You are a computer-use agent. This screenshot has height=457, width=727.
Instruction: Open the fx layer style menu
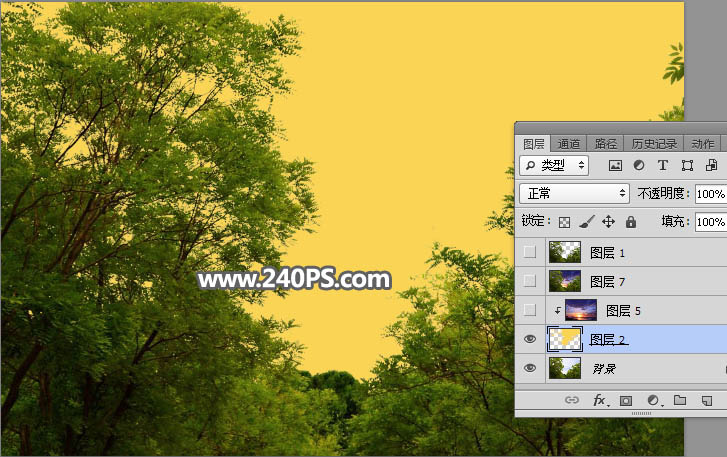600,400
